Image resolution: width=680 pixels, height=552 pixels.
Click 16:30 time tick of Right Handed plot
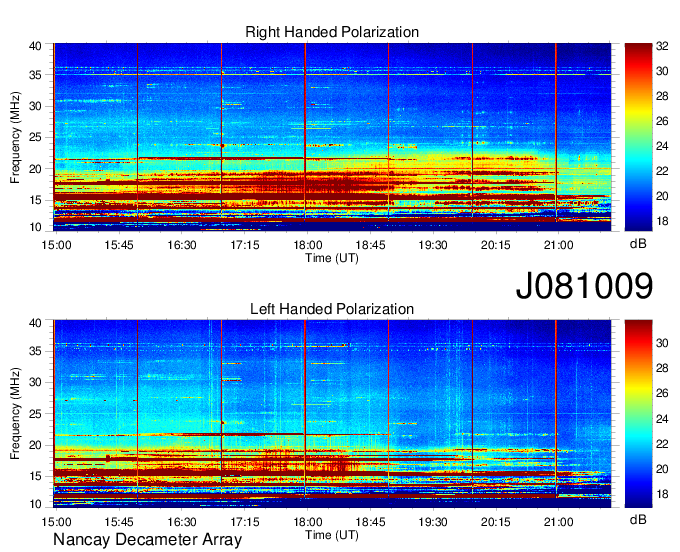(x=182, y=245)
